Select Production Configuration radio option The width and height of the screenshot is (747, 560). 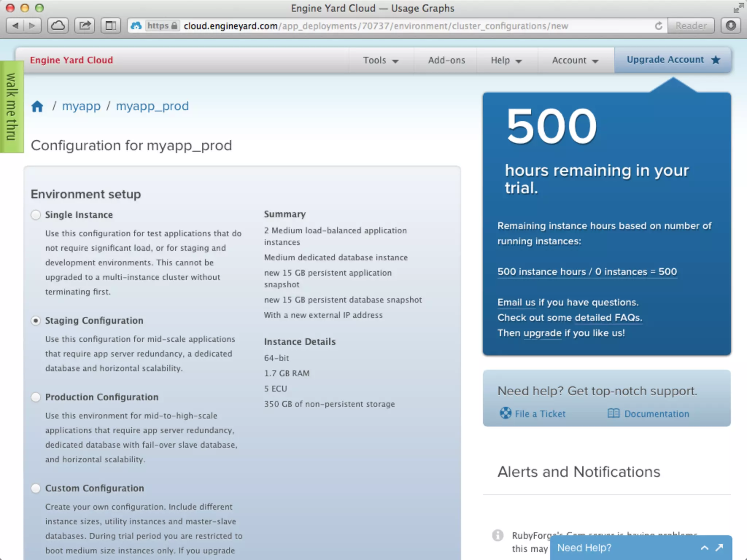coord(36,397)
